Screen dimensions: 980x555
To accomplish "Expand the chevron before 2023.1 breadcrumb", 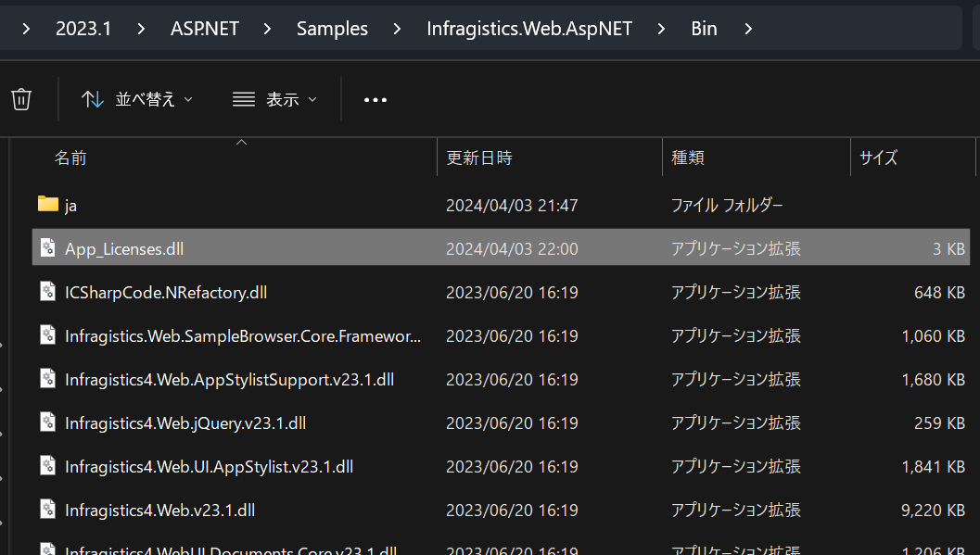I will tap(26, 29).
